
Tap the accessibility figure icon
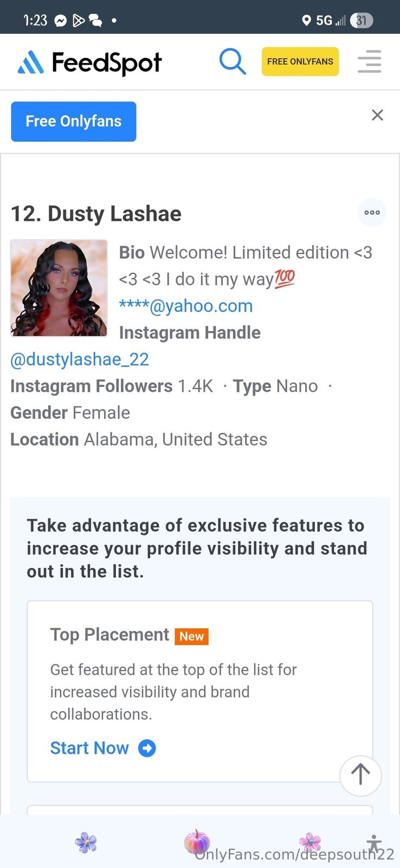click(373, 844)
